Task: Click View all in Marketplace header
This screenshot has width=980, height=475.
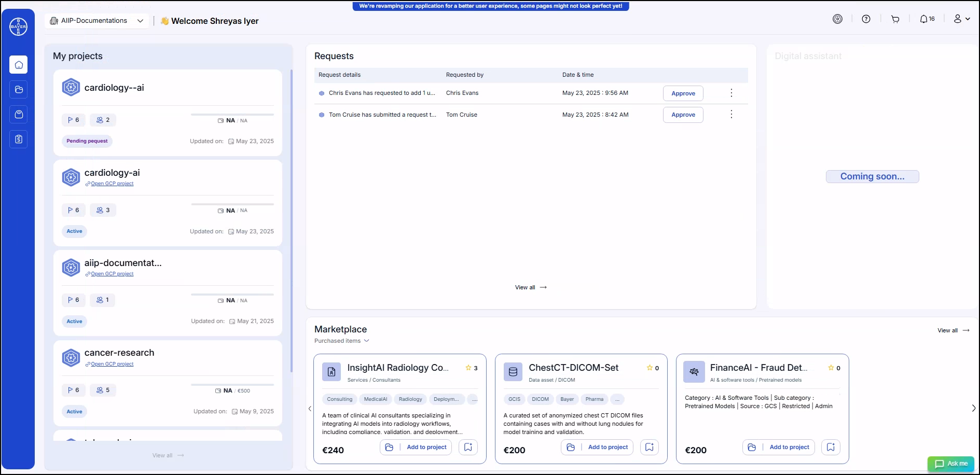Action: [x=954, y=330]
